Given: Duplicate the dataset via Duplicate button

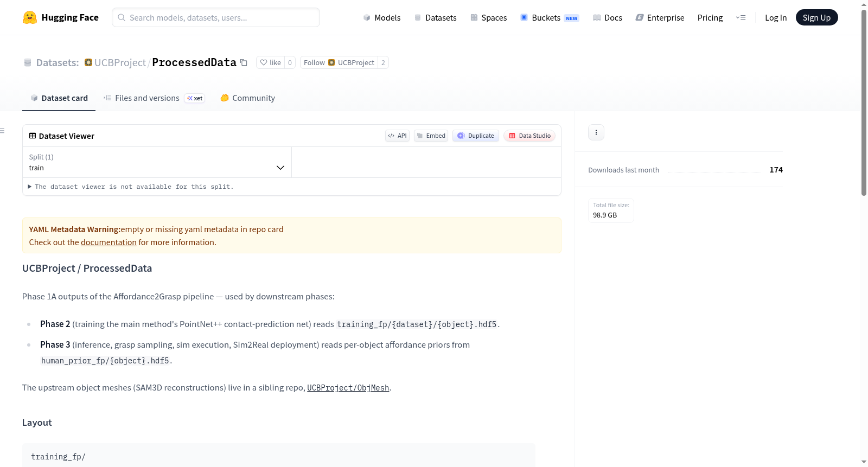Looking at the screenshot, I should tap(476, 136).
